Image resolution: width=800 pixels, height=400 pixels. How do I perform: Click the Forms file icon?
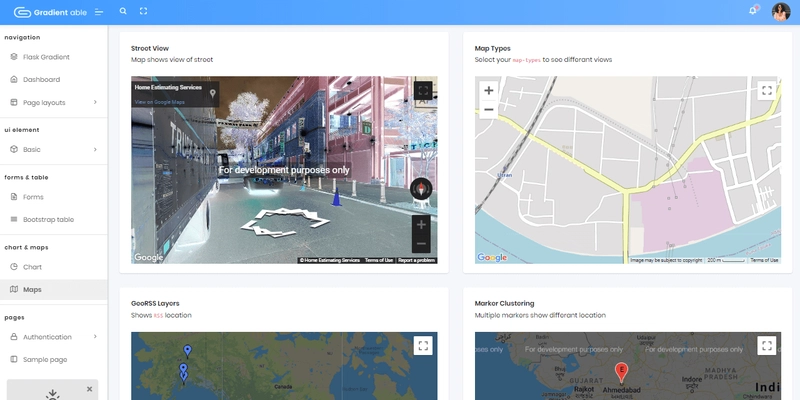[x=14, y=196]
